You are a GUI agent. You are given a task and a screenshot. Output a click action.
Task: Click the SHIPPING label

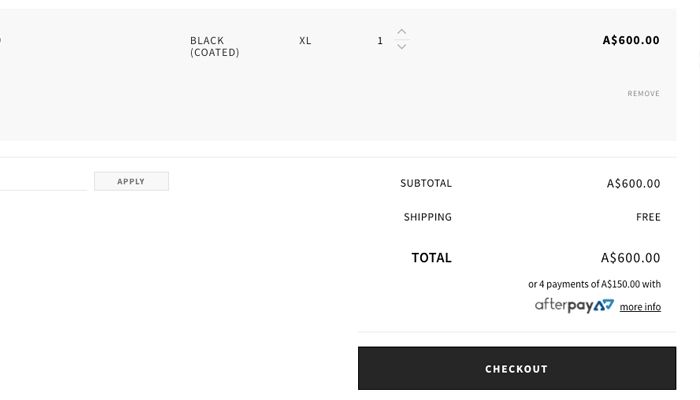(428, 217)
